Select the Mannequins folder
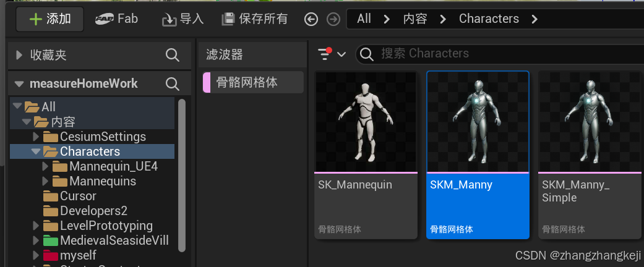The width and height of the screenshot is (644, 267). [x=95, y=181]
